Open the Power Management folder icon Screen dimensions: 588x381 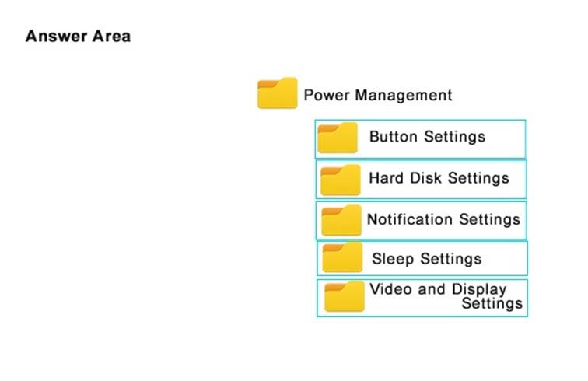pos(277,93)
